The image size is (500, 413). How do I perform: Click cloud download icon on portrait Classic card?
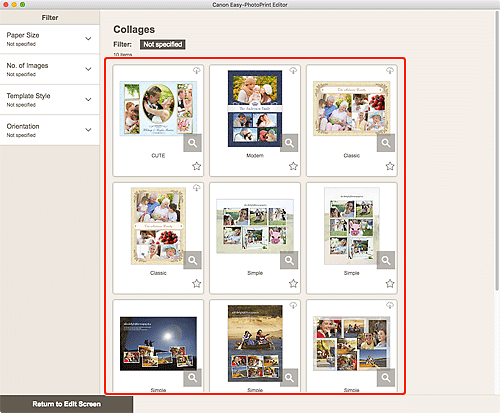point(196,188)
